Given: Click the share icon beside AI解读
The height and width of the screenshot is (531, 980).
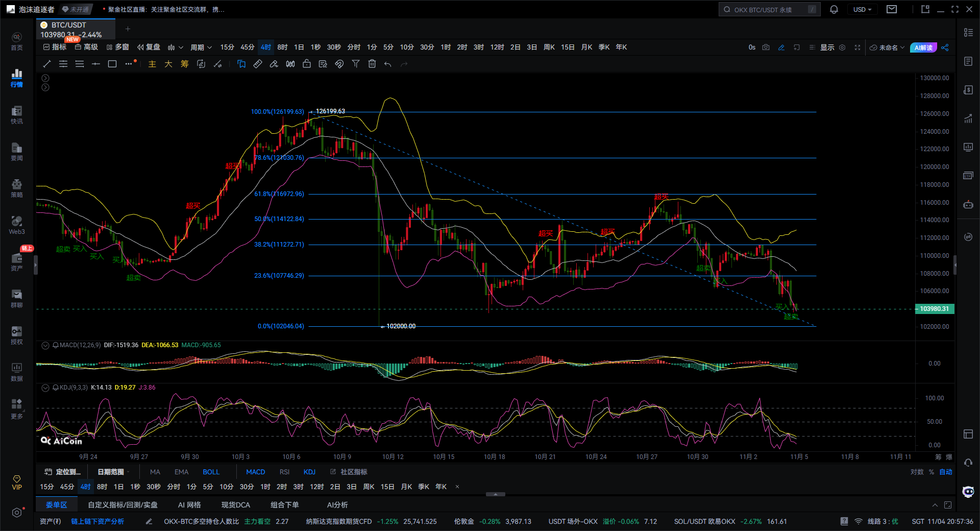Looking at the screenshot, I should pyautogui.click(x=945, y=47).
